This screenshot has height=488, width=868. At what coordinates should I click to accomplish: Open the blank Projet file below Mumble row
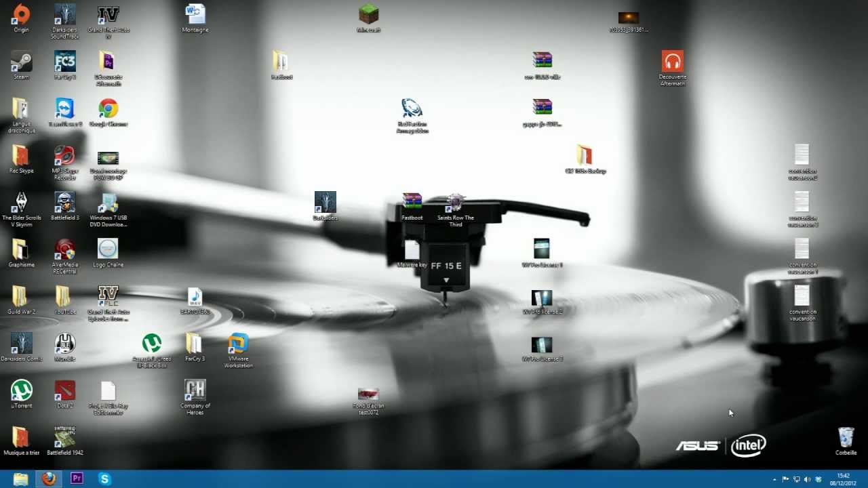(108, 390)
